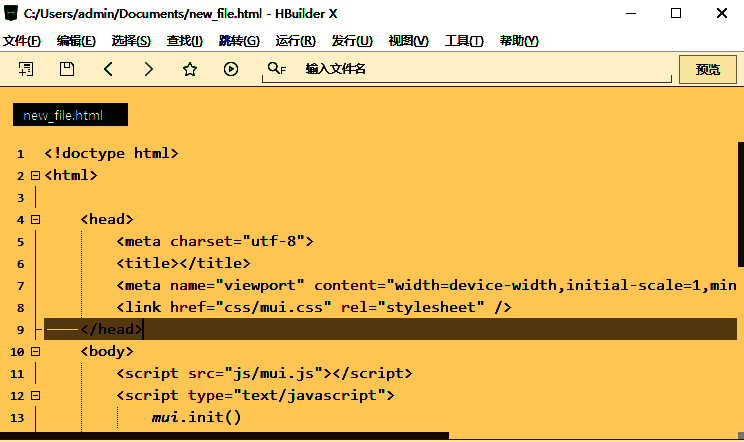Open the 文件 (File) menu
The width and height of the screenshot is (744, 442).
click(21, 41)
